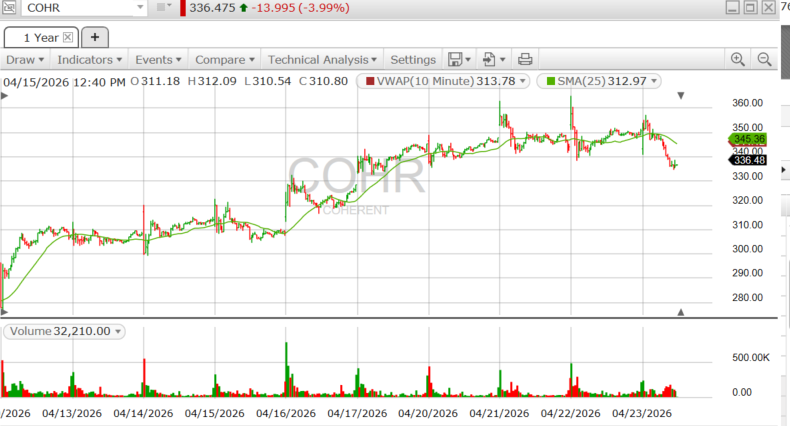The width and height of the screenshot is (790, 426).
Task: Click the 300.00 price axis label
Action: [x=747, y=249]
